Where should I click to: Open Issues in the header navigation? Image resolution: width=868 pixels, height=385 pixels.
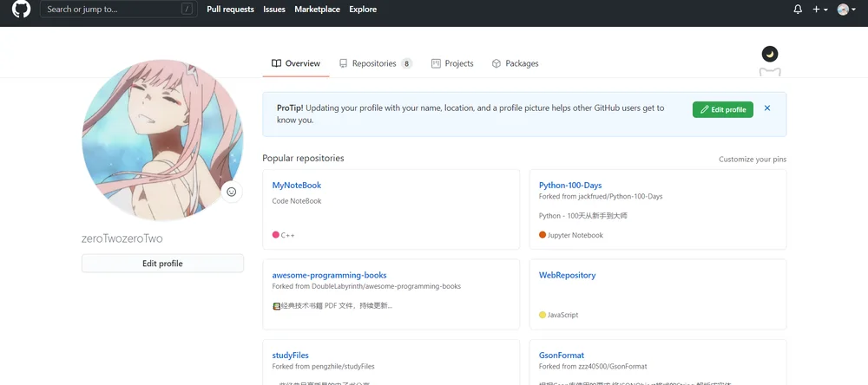click(274, 10)
